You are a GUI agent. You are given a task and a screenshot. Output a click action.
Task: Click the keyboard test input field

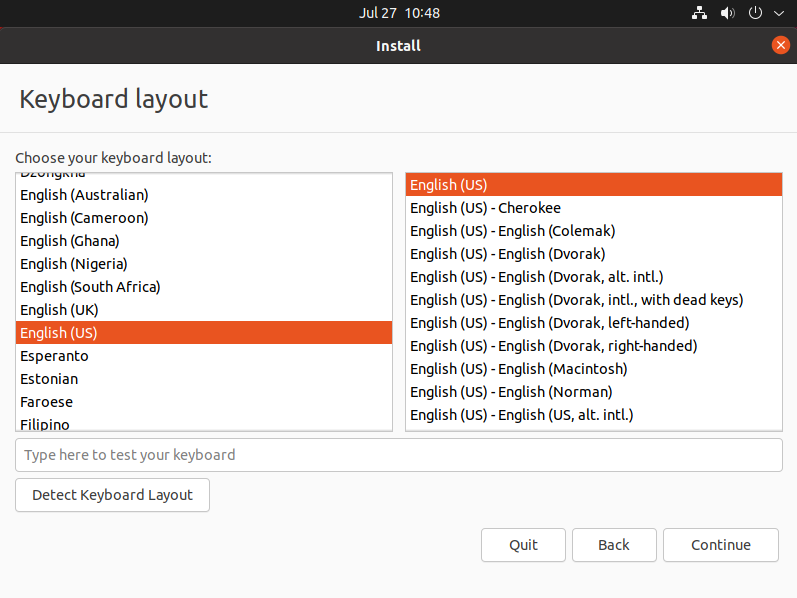click(x=399, y=455)
